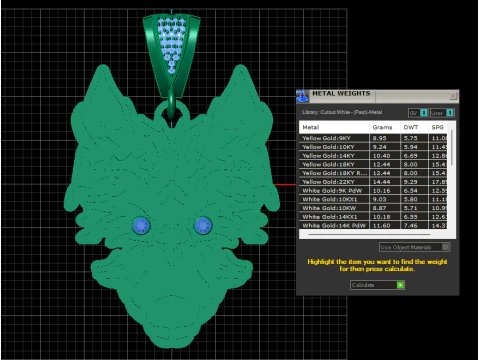The width and height of the screenshot is (480, 360).
Task: Select the left blue gemstone eye
Action: pos(141,225)
